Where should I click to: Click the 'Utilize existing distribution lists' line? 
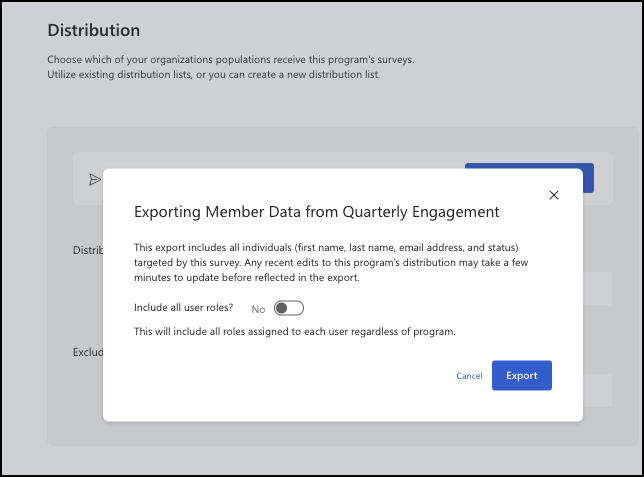point(214,75)
